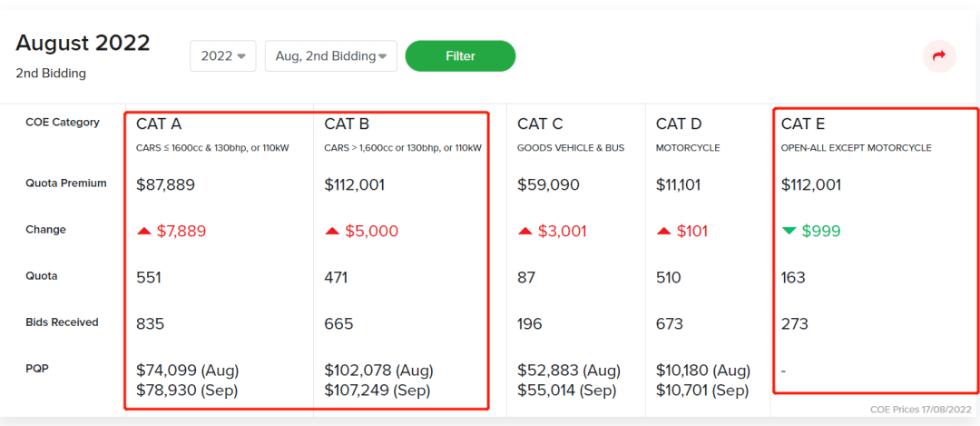Click the CAT D Motorcycle header
The width and height of the screenshot is (980, 426).
(679, 124)
